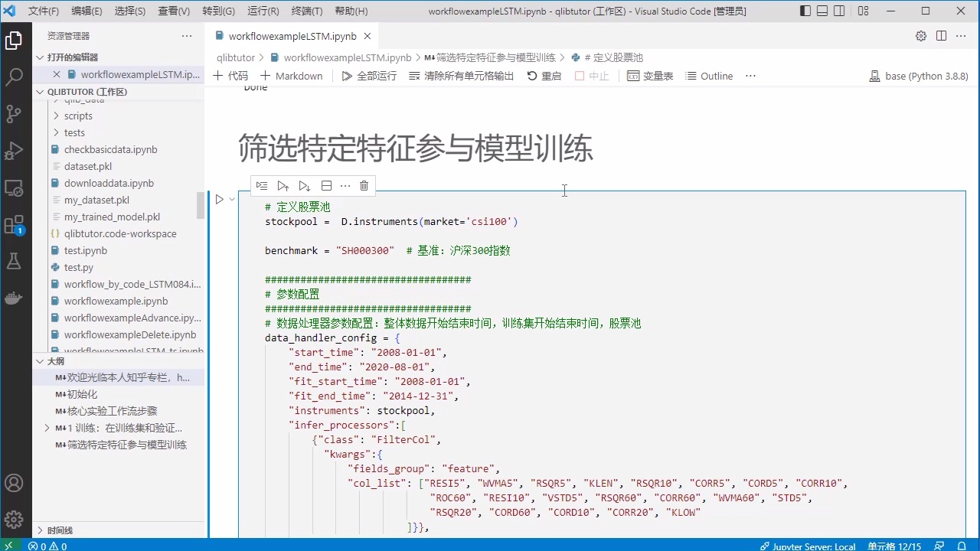Screen dimensions: 980x551
Task: Open the Search view
Action: coord(15,77)
